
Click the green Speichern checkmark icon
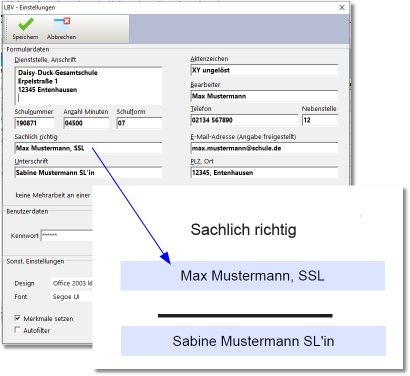(x=26, y=24)
